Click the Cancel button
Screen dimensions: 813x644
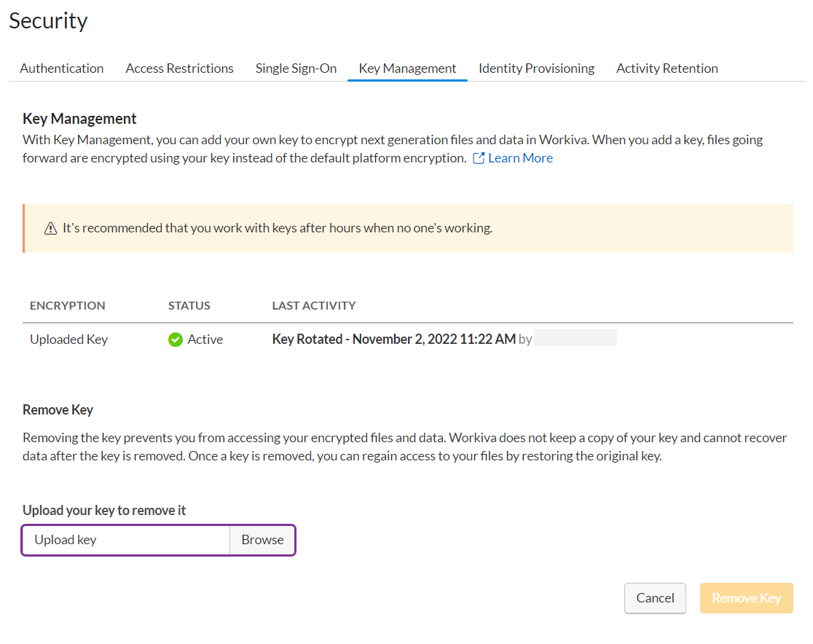click(x=655, y=598)
